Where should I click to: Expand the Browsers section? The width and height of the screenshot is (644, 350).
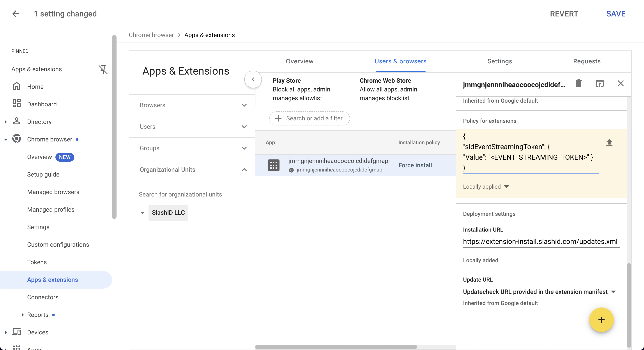pos(244,105)
